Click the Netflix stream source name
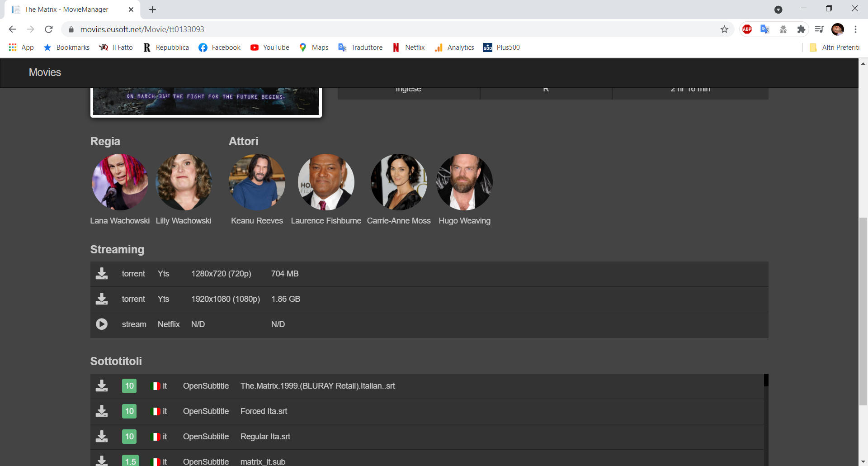Screen dimensions: 868x466 pos(169,324)
